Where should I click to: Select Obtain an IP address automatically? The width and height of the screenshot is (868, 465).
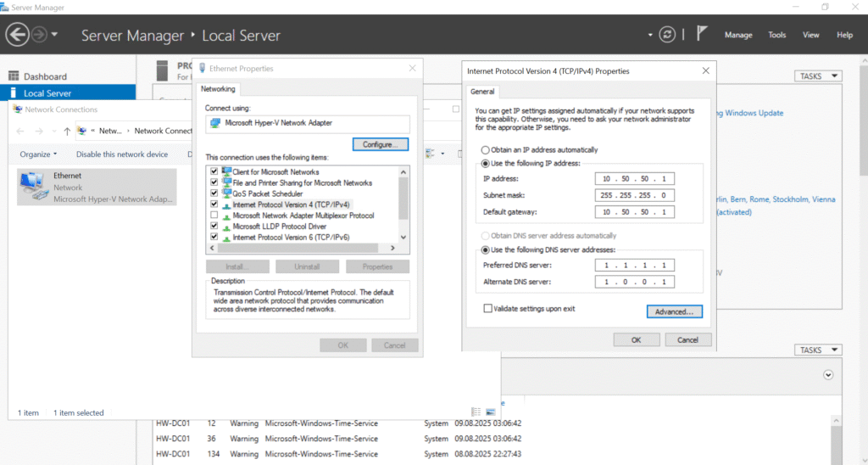point(486,149)
